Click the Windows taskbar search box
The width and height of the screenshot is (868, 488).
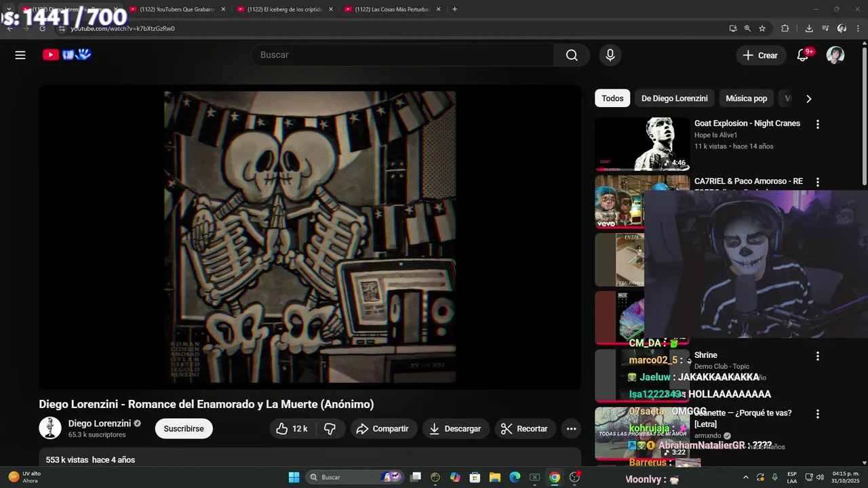click(355, 477)
